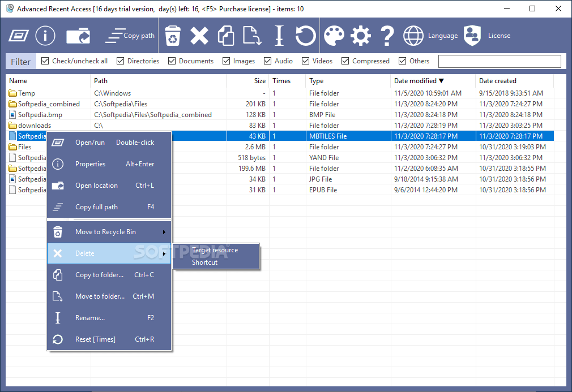This screenshot has width=572, height=392.
Task: Select Open location in context menu
Action: tap(109, 186)
